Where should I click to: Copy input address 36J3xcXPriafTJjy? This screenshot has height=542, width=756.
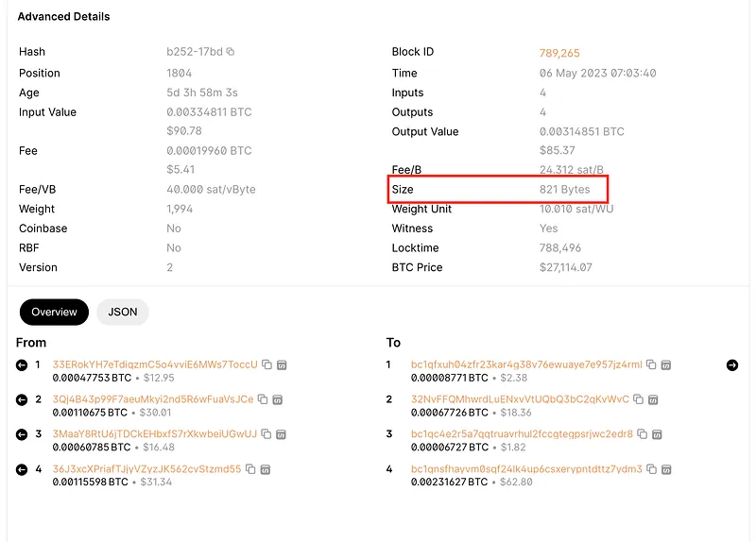coord(250,469)
